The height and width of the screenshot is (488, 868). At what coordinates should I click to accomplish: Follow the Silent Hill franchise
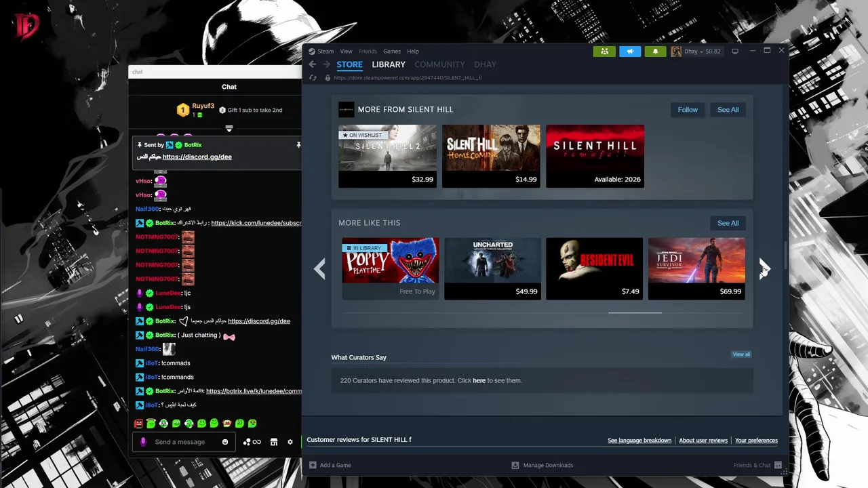click(x=688, y=110)
